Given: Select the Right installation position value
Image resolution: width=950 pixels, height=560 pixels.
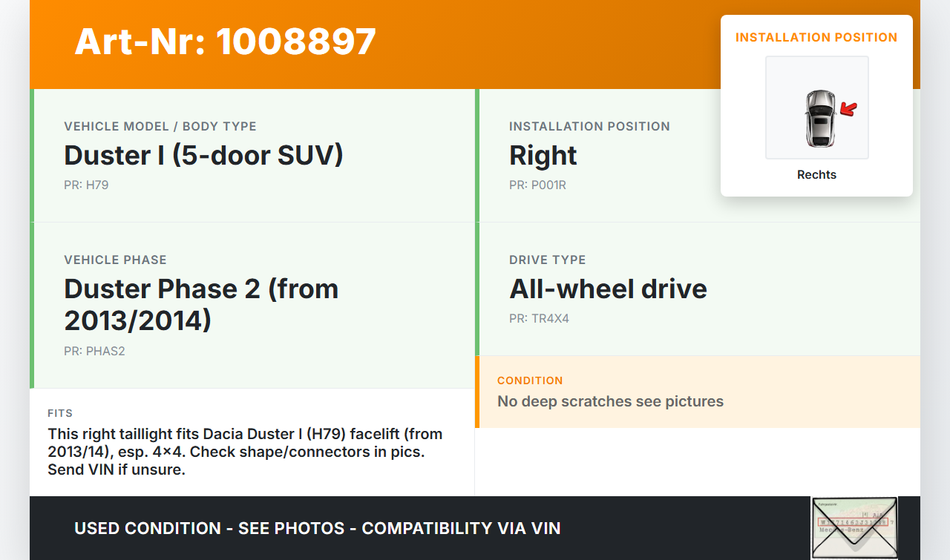Looking at the screenshot, I should (x=543, y=155).
